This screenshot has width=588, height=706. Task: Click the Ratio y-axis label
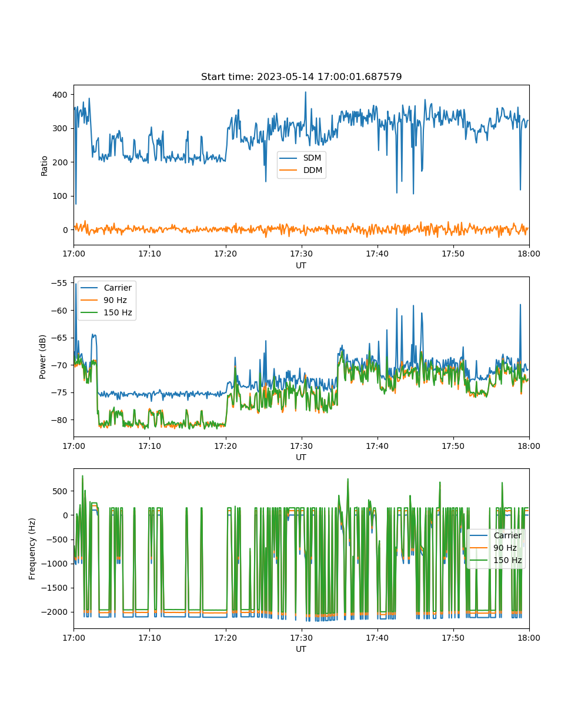(x=45, y=165)
